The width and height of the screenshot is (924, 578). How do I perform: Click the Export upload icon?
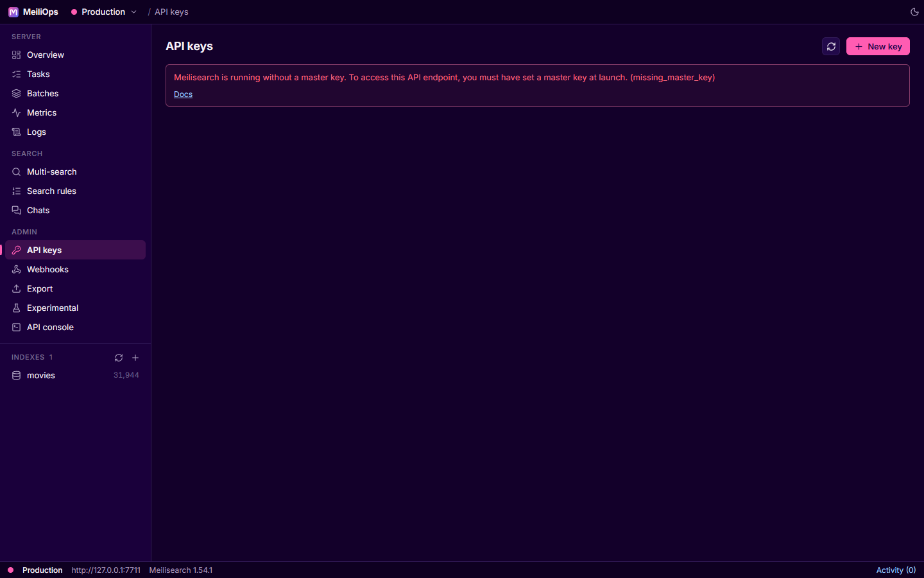coord(17,289)
